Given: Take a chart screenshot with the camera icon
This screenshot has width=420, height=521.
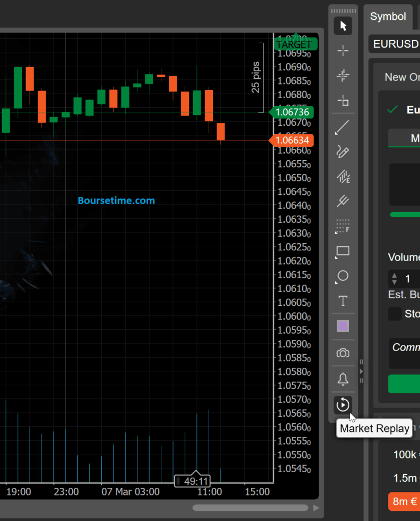Looking at the screenshot, I should (x=343, y=353).
